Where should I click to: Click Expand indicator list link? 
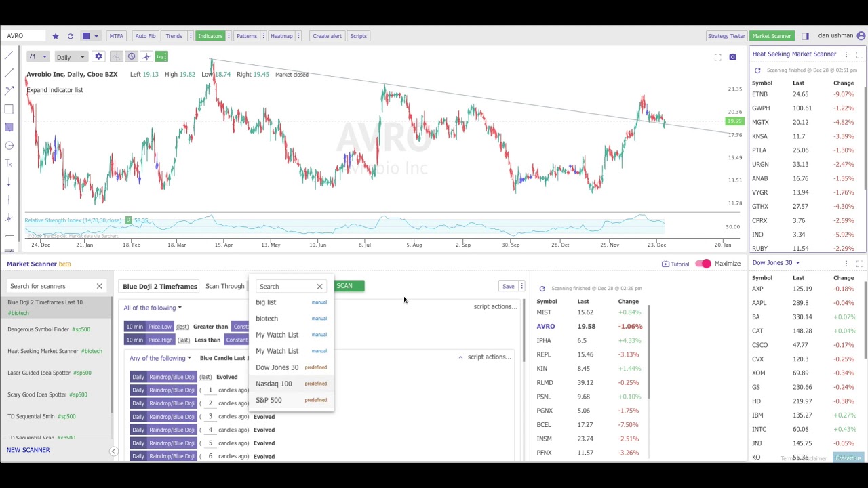pyautogui.click(x=55, y=90)
